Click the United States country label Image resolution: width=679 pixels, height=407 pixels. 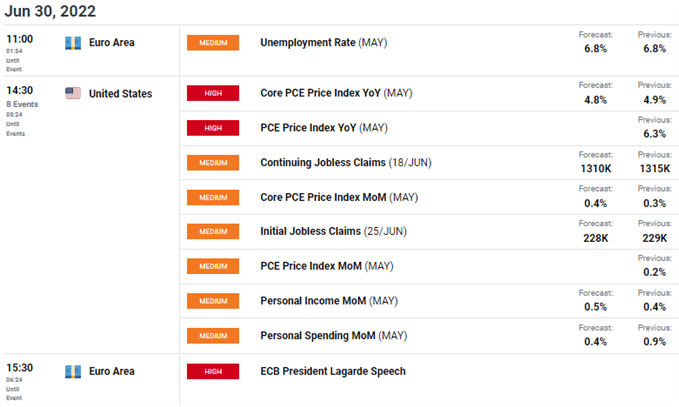[x=120, y=93]
